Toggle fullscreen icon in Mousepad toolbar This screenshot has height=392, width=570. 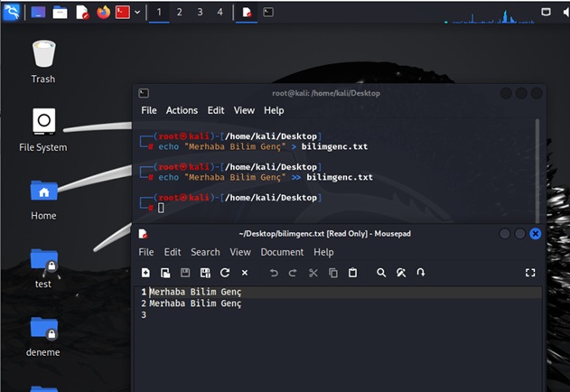(x=530, y=273)
